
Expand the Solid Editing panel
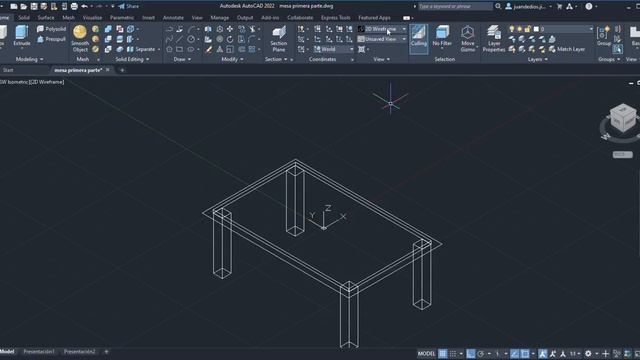click(132, 60)
